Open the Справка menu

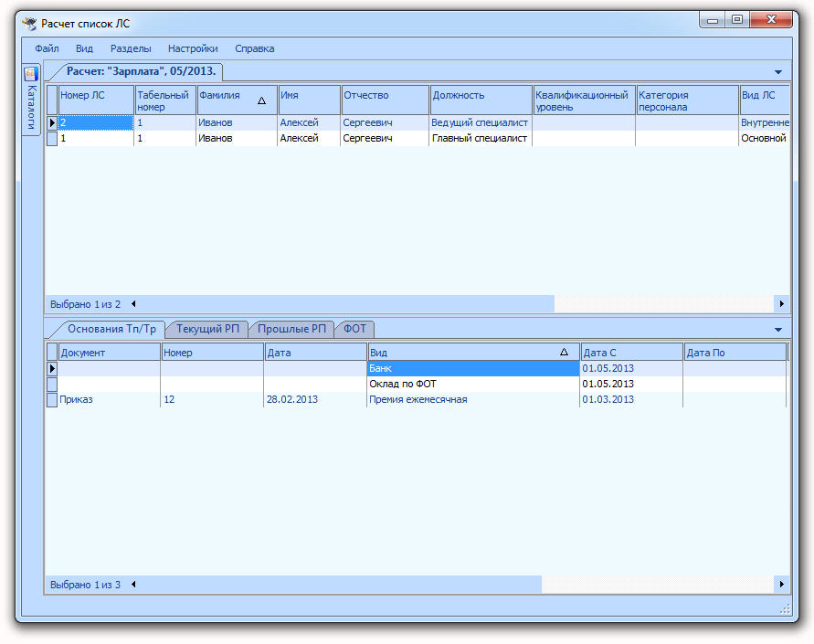click(x=254, y=48)
